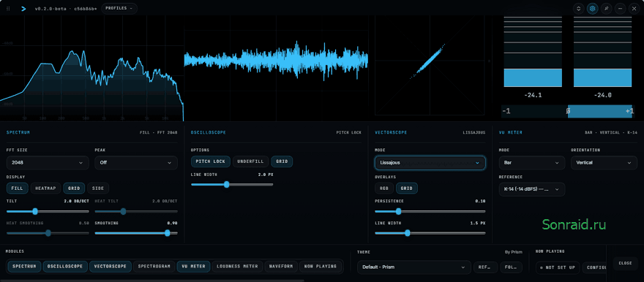Screen dimensions: 644x282
Task: Toggle the RGB vectorscope overlay
Action: click(x=384, y=188)
